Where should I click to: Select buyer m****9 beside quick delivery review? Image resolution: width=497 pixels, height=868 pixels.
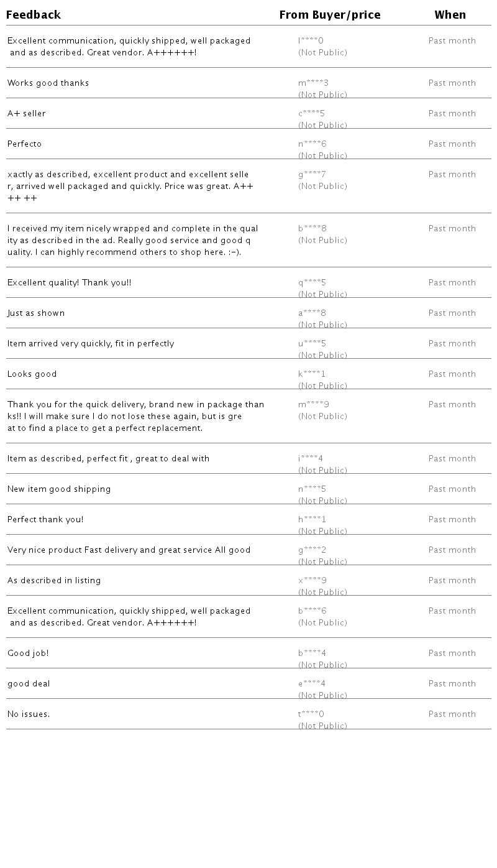click(x=313, y=405)
